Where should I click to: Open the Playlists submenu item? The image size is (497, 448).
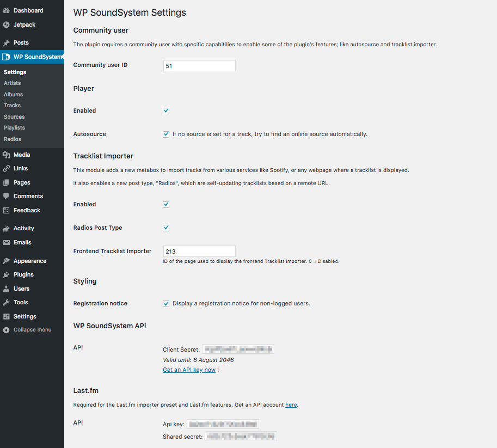[15, 128]
